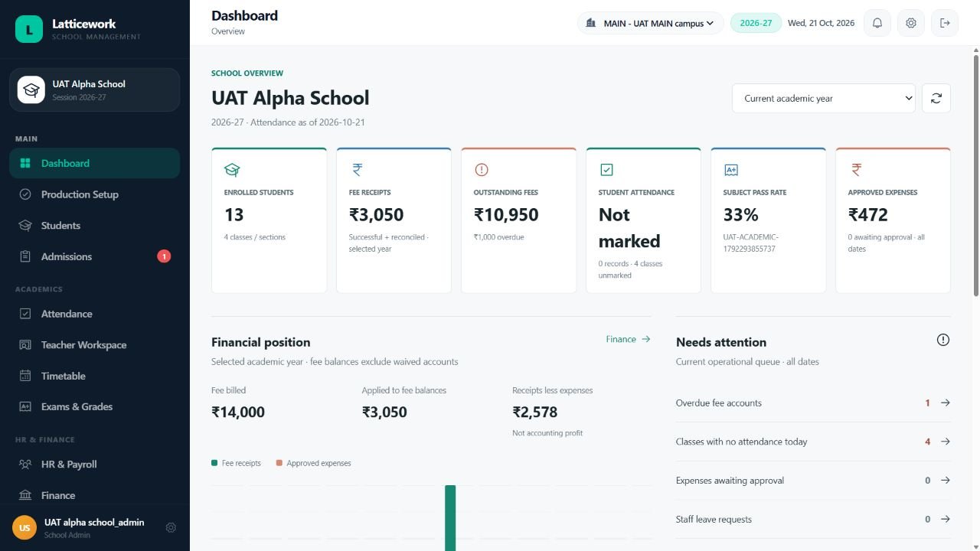Open Classes with no attendance today row

click(x=813, y=442)
